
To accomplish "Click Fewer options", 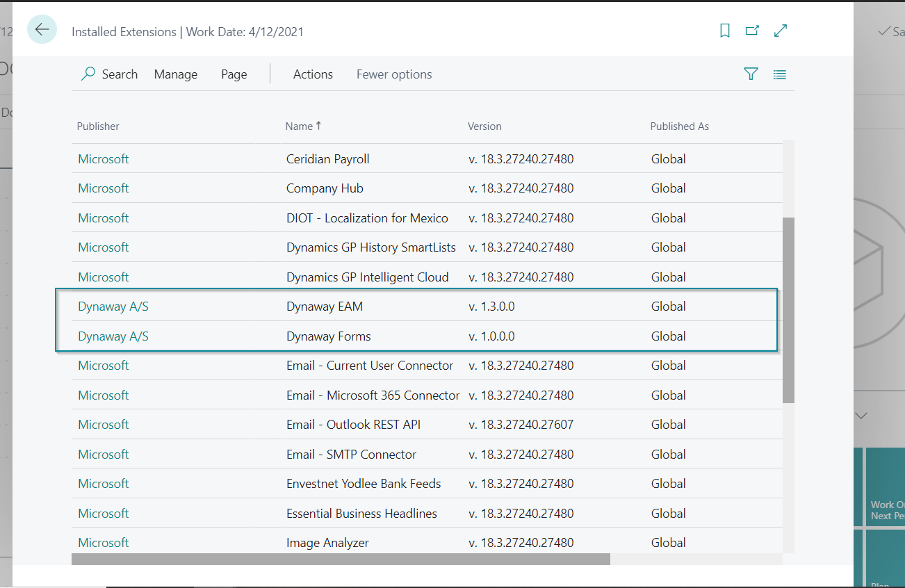I will click(394, 74).
